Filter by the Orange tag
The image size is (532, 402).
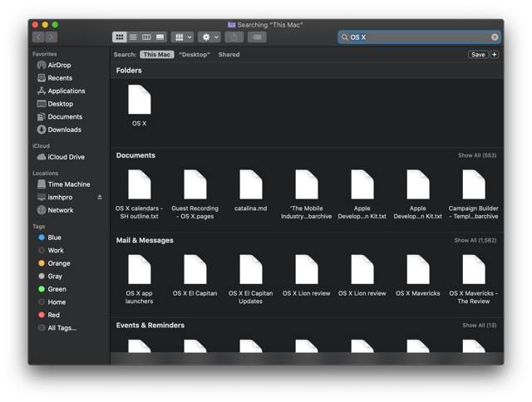point(54,263)
